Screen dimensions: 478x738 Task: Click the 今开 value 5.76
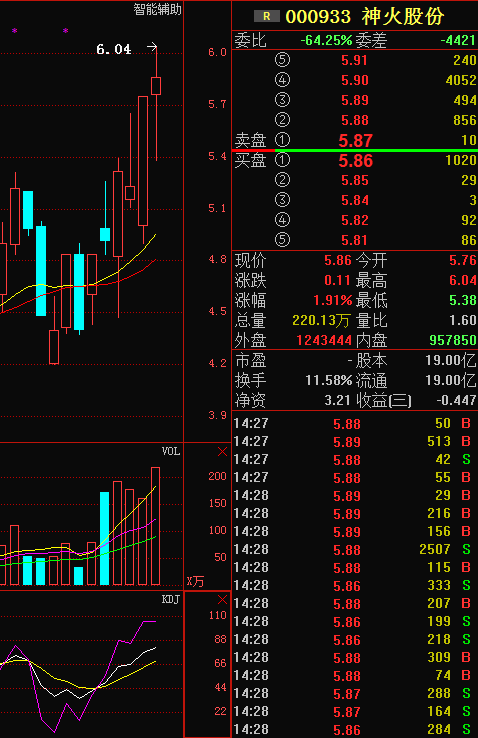pos(462,260)
